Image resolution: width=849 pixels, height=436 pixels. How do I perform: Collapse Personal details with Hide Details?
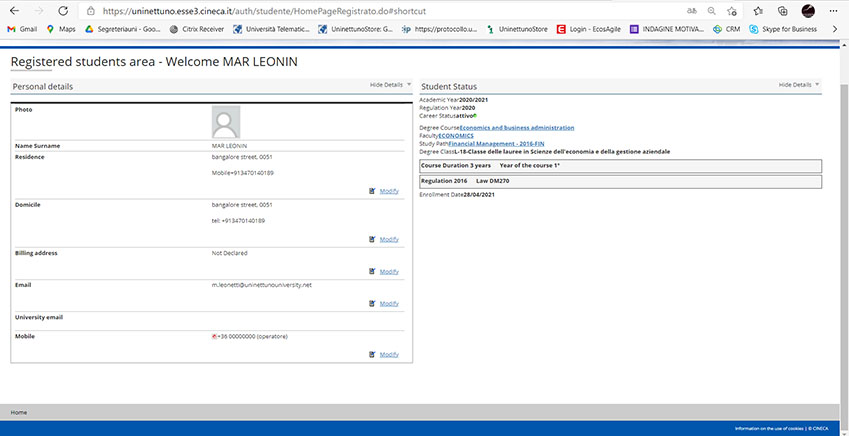coord(388,85)
